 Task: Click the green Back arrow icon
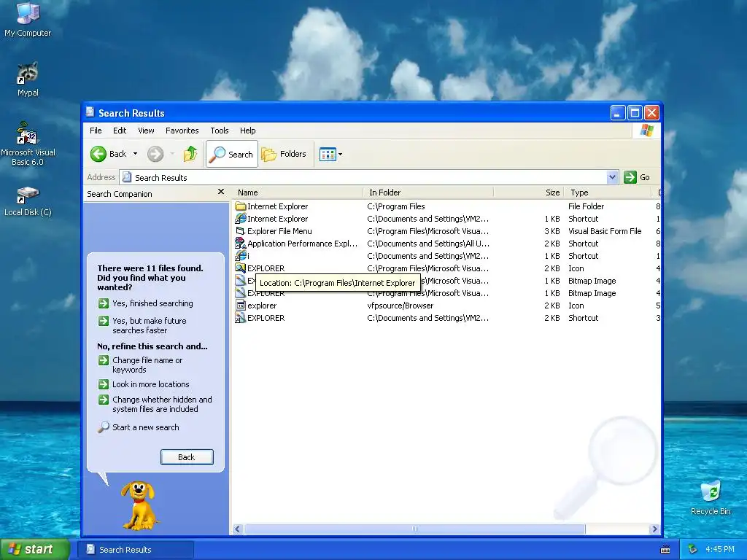pyautogui.click(x=98, y=154)
